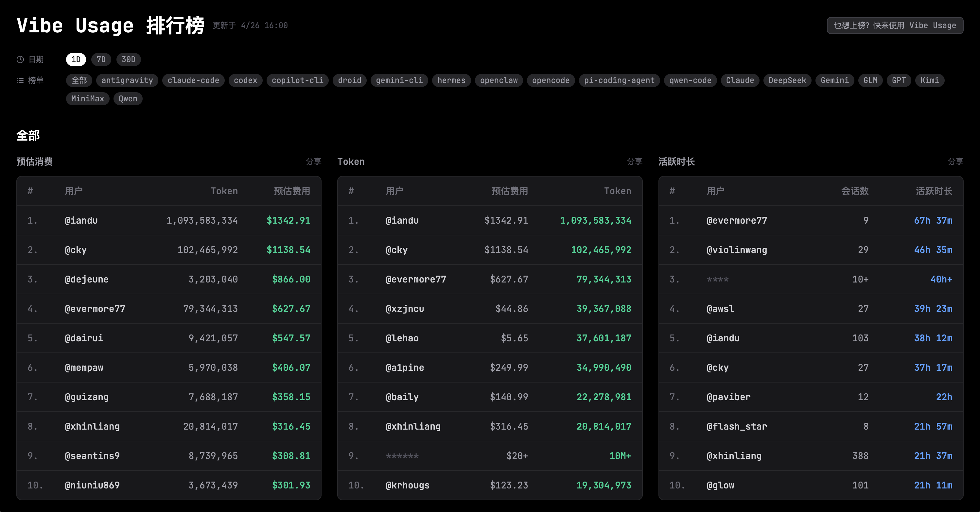
Task: Click the 10M+ token value
Action: click(x=620, y=456)
